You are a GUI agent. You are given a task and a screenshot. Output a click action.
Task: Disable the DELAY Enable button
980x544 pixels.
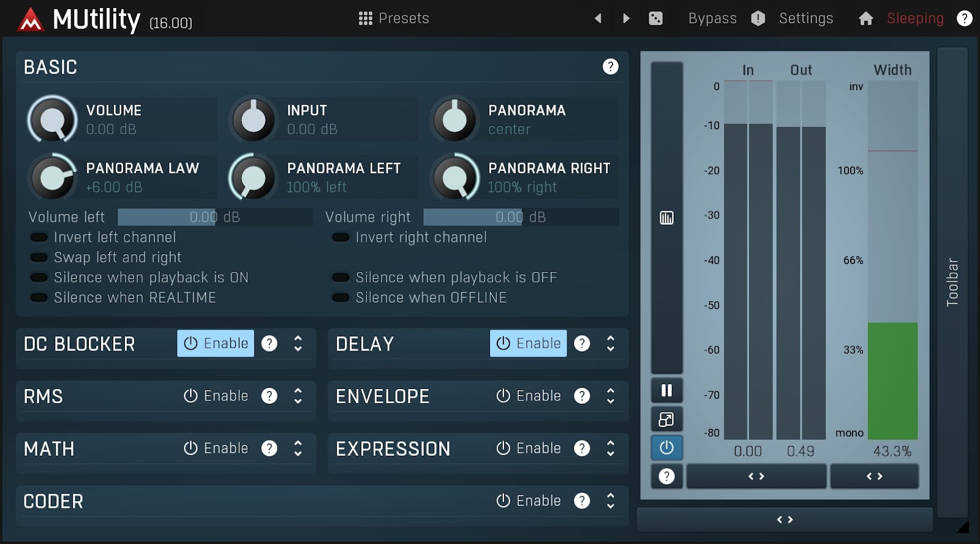pos(528,344)
